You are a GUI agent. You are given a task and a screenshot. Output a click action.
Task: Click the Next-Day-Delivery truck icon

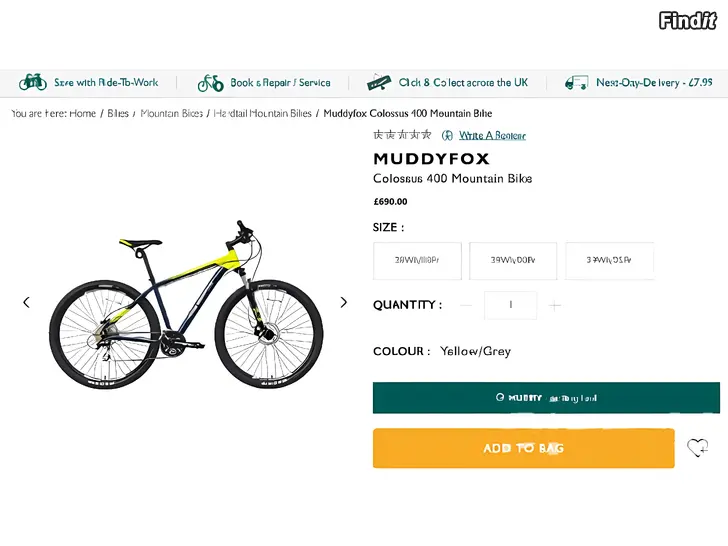coord(576,82)
